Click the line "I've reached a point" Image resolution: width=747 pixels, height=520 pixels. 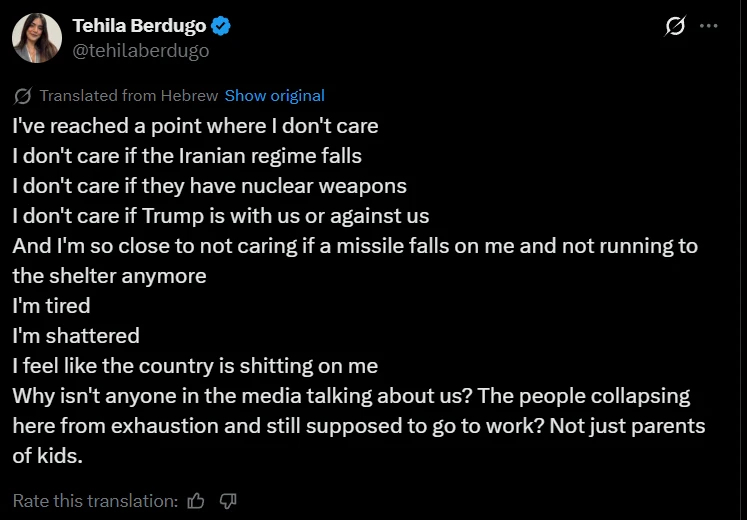pyautogui.click(x=195, y=127)
